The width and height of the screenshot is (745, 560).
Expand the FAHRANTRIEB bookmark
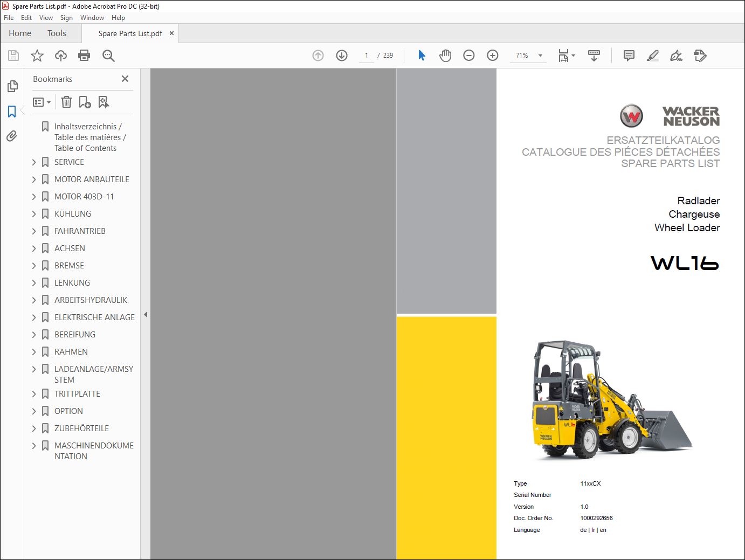point(34,231)
